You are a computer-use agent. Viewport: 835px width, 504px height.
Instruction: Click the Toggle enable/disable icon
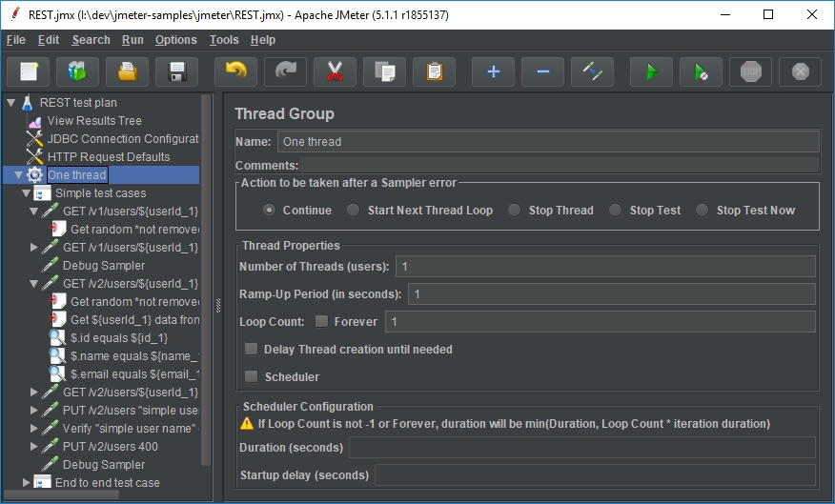[x=592, y=71]
